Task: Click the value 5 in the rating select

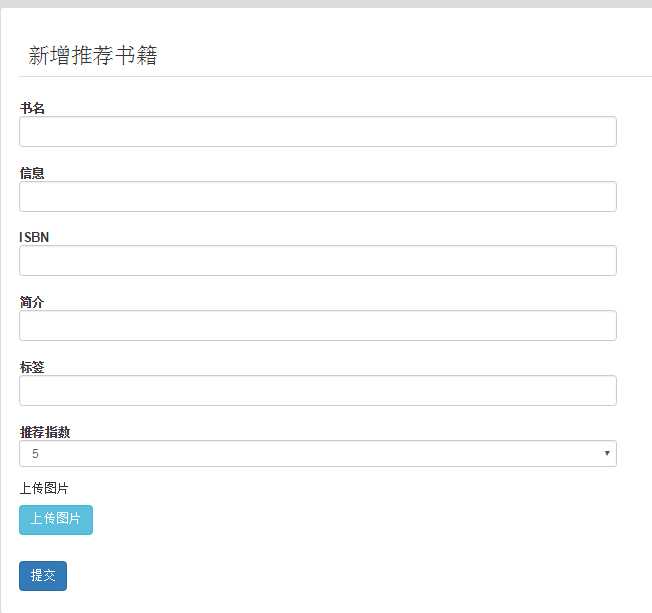Action: tap(36, 454)
